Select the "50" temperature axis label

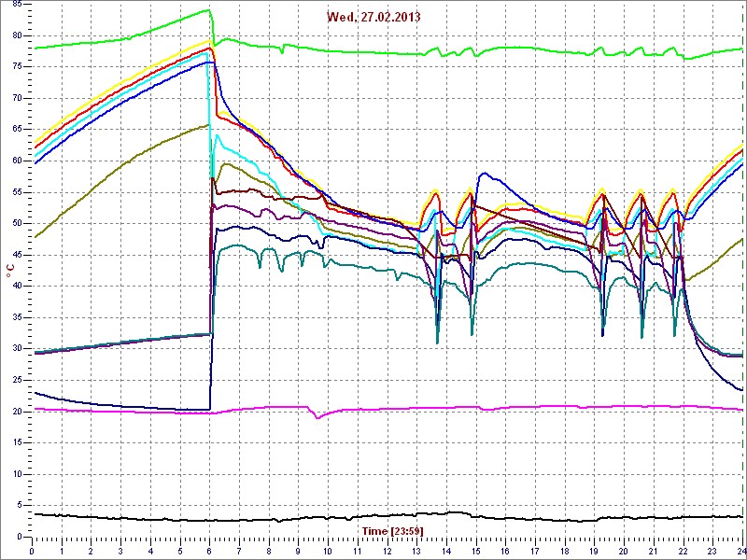[17, 224]
